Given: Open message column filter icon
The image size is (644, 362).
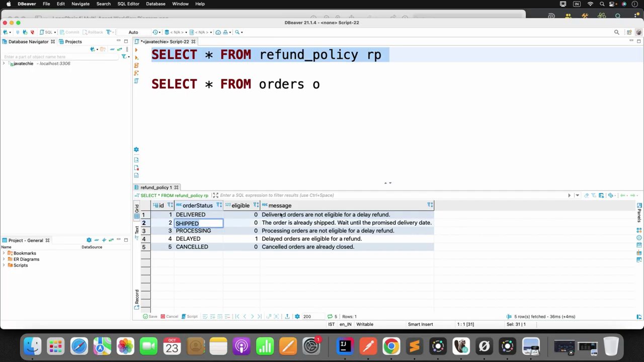Looking at the screenshot, I should click(430, 205).
